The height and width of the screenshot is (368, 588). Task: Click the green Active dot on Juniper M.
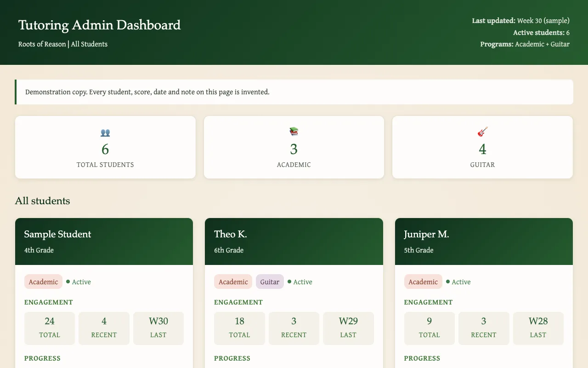pos(448,282)
